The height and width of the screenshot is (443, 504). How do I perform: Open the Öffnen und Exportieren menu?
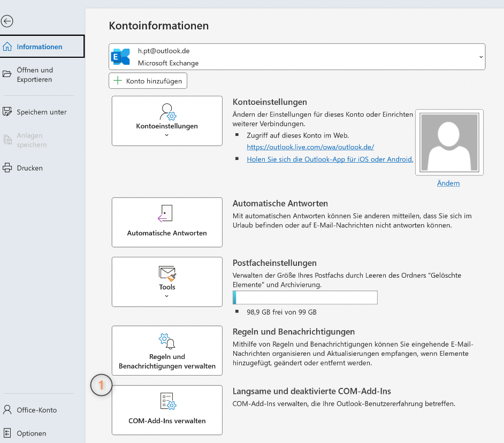(x=34, y=75)
